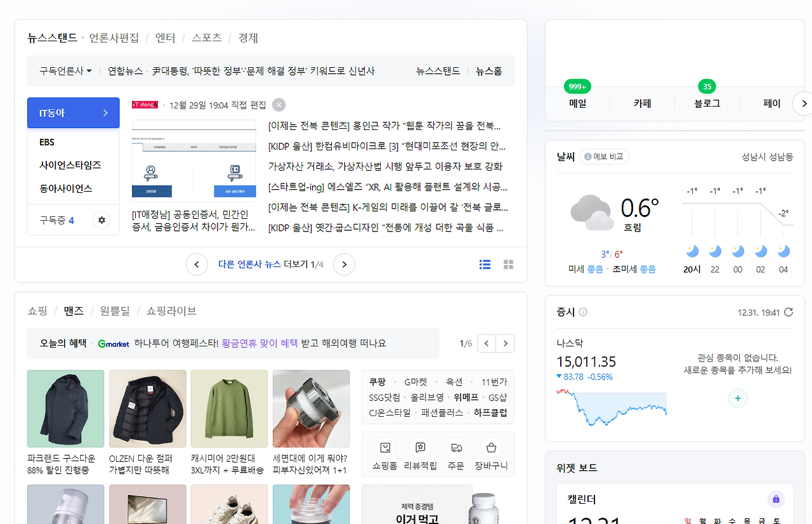Select 사이언스타임즈 in the press list
This screenshot has width=812, height=524.
click(70, 165)
